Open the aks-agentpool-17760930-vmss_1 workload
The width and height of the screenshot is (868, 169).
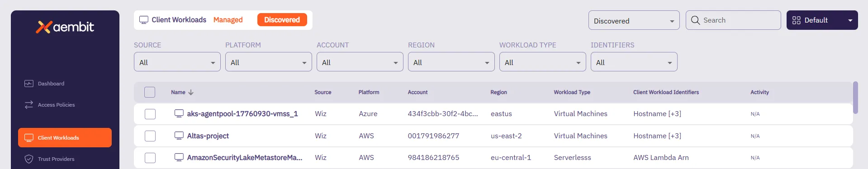coord(242,114)
